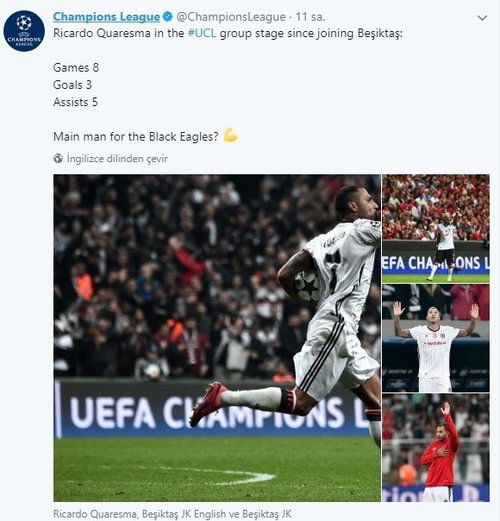Screen dimensions: 500x521
Task: Click the blue verified badge
Action: (x=168, y=16)
